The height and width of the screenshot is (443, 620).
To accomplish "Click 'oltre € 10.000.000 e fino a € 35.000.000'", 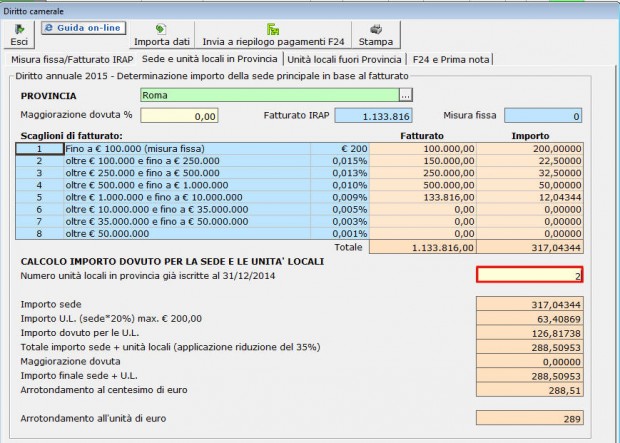I will [187, 209].
